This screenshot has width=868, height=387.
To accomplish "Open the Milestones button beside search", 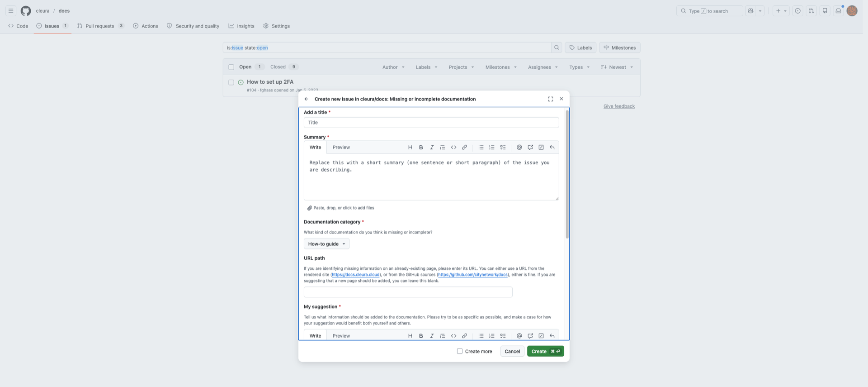I will (x=620, y=48).
